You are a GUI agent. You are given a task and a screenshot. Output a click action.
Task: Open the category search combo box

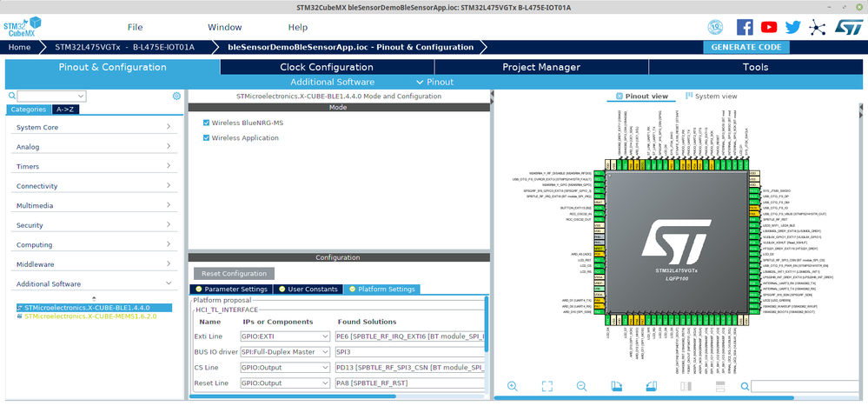point(51,97)
